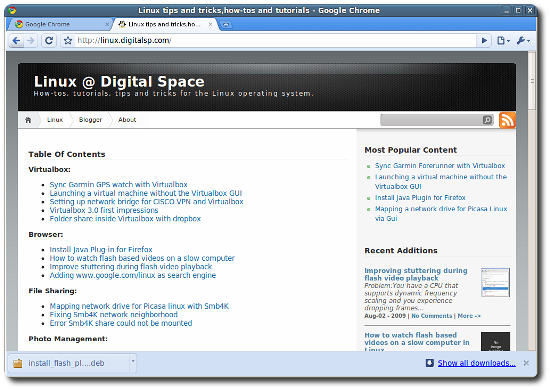Click No Comments under Aug-02 post
Image resolution: width=550 pixels, height=390 pixels.
431,316
